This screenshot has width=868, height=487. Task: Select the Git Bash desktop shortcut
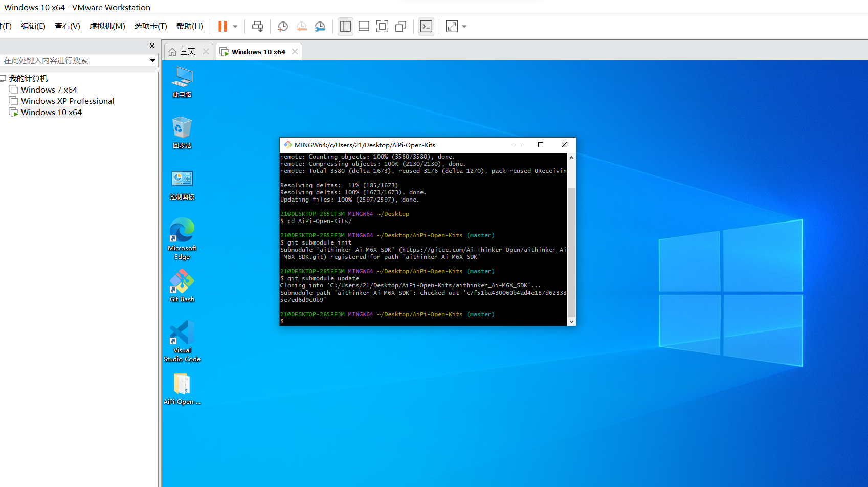click(182, 286)
